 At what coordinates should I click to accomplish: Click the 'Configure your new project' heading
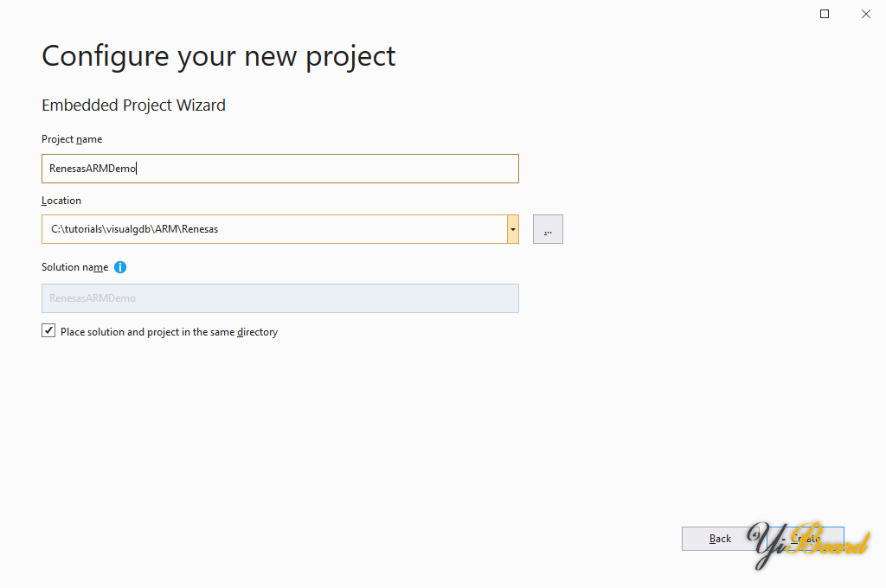pyautogui.click(x=218, y=56)
